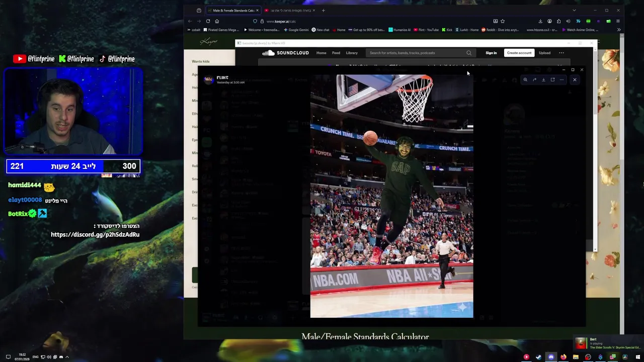644x362 pixels.
Task: Open the Google Gemini bookmark
Action: [296, 30]
